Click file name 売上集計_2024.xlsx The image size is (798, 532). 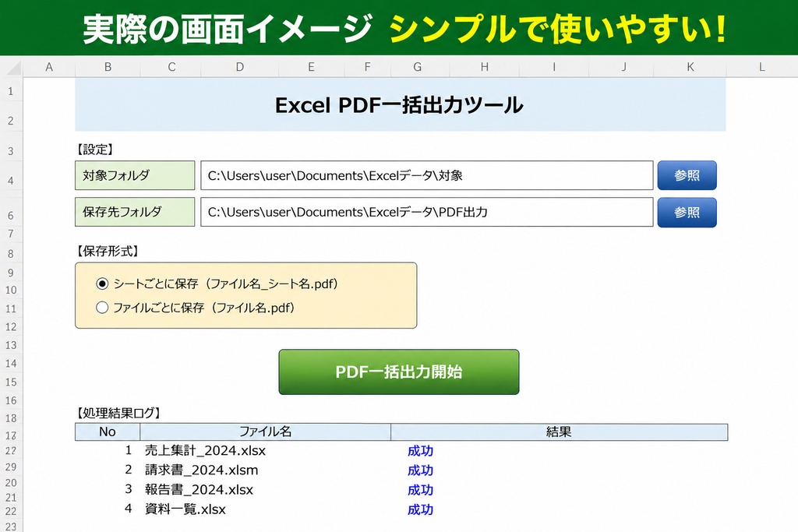205,451
